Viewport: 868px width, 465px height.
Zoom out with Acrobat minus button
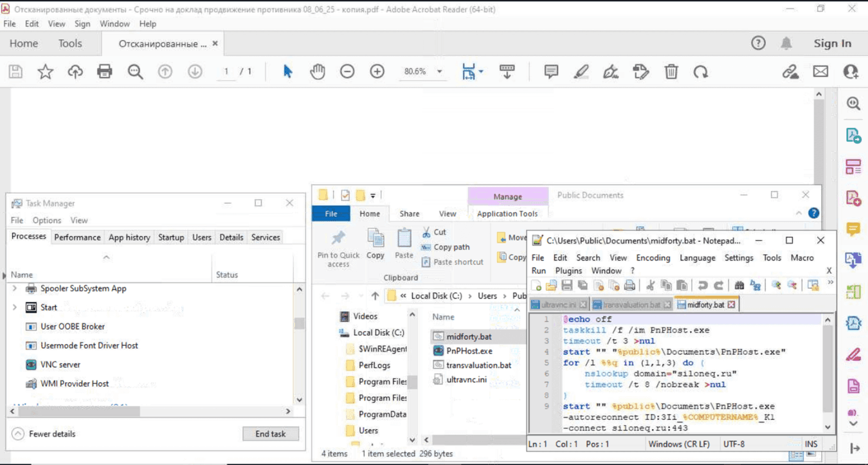[x=347, y=71]
